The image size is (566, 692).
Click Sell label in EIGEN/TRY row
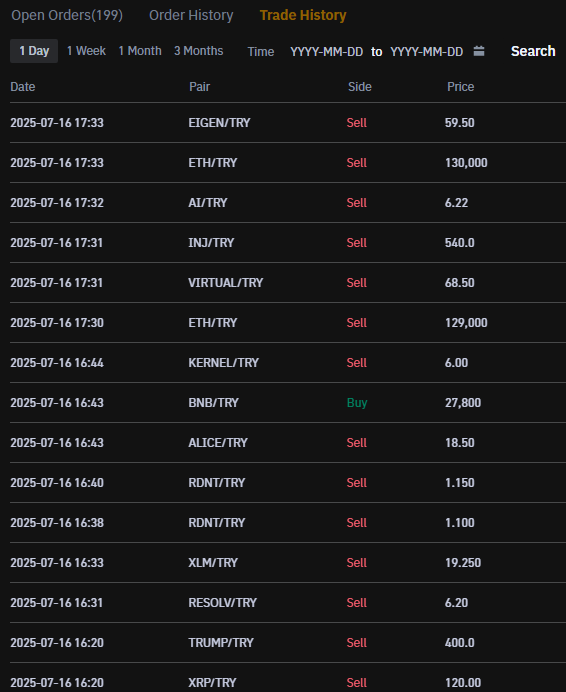coord(357,123)
